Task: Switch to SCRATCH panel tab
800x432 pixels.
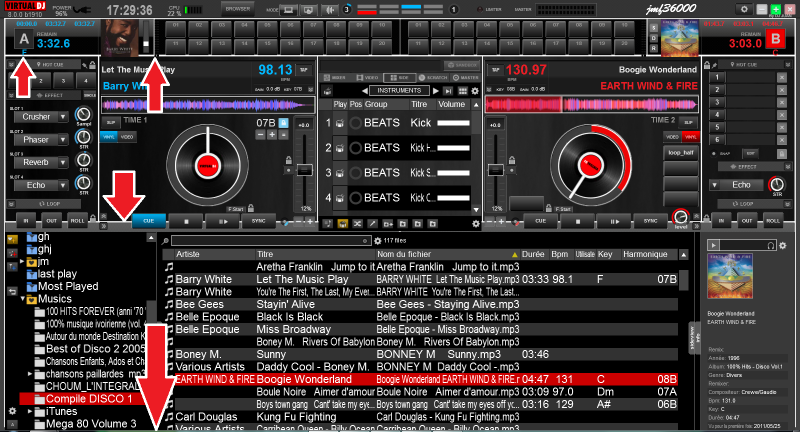Action: click(433, 78)
